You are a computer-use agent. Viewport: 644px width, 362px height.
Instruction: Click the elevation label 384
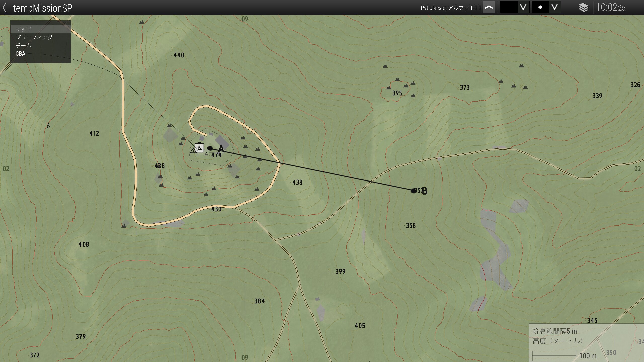tap(260, 301)
